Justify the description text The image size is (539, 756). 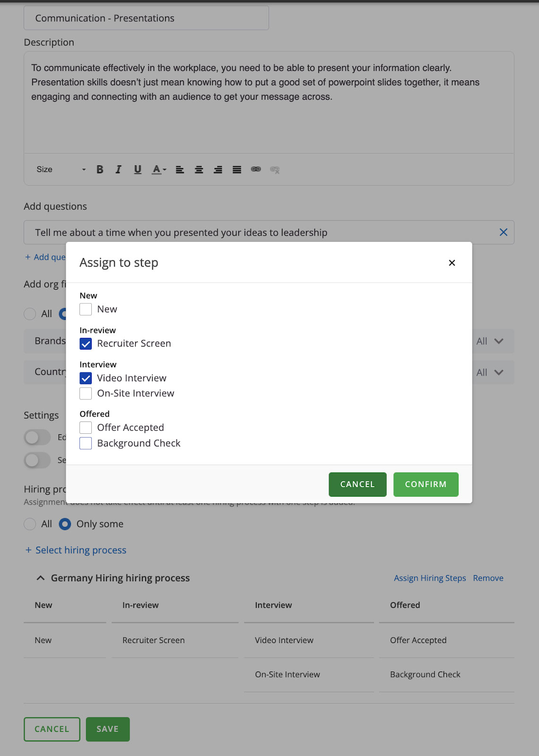[237, 170]
